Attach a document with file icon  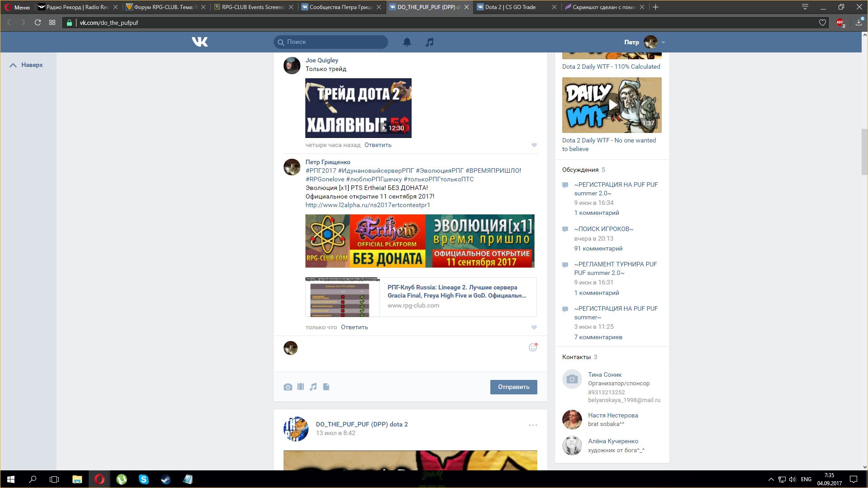[326, 387]
